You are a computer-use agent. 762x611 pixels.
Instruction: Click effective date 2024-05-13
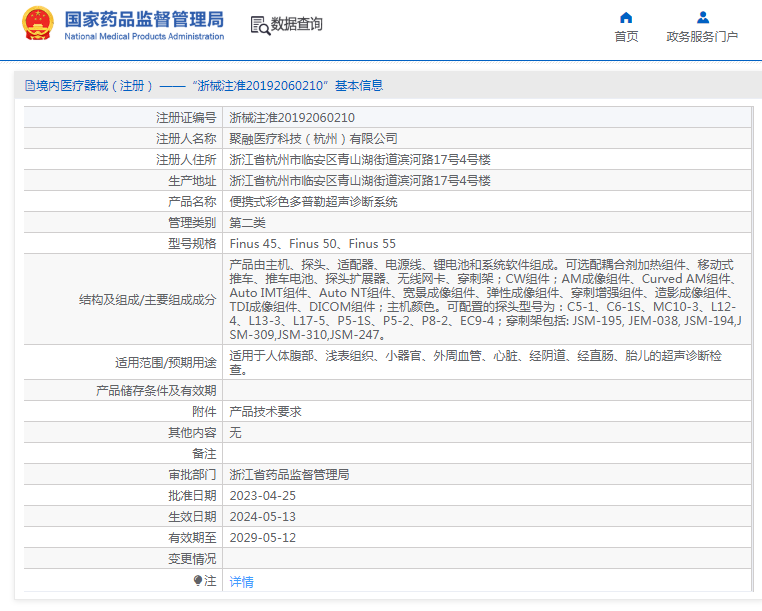262,517
